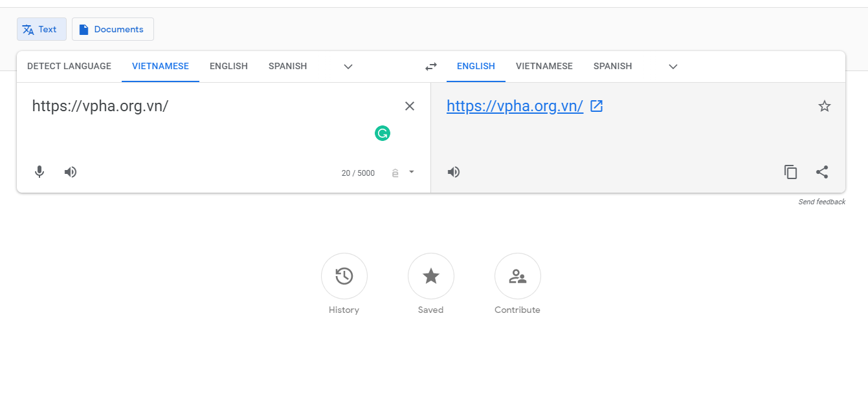The height and width of the screenshot is (417, 868).
Task: Swap source and target languages
Action: pyautogui.click(x=431, y=67)
